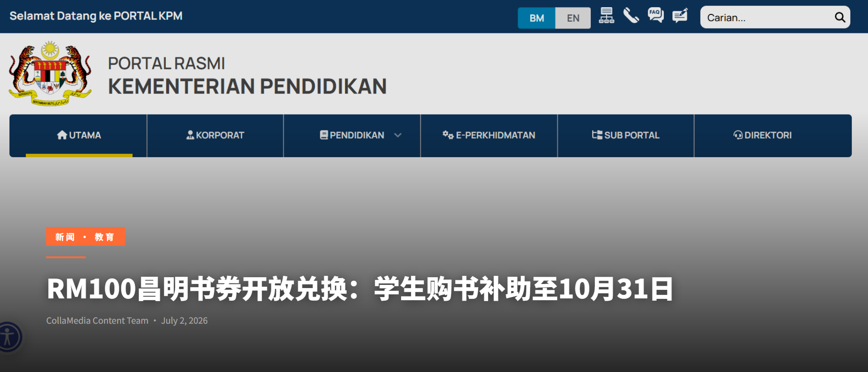Open the PENDIDIKAN menu
This screenshot has width=868, height=372.
[x=352, y=135]
